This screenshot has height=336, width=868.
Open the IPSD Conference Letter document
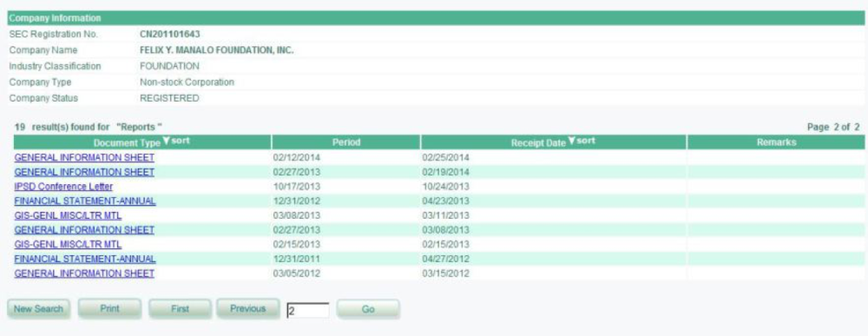click(x=63, y=187)
